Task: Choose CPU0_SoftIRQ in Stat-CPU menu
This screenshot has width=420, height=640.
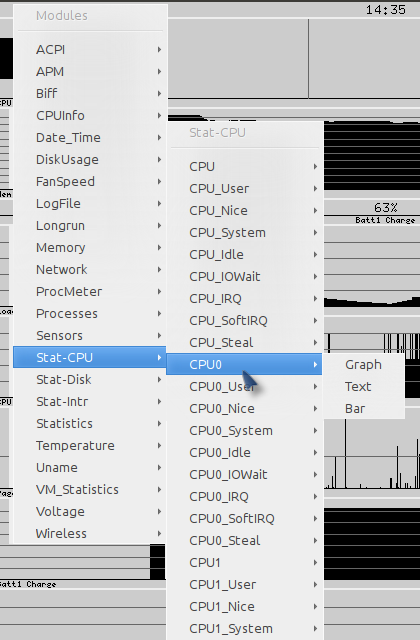Action: pos(244,519)
